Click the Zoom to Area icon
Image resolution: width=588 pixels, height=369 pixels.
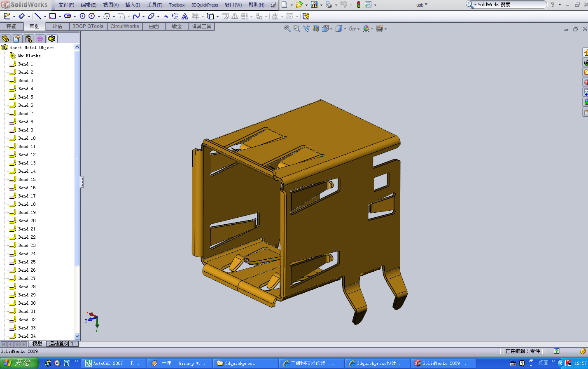[296, 28]
